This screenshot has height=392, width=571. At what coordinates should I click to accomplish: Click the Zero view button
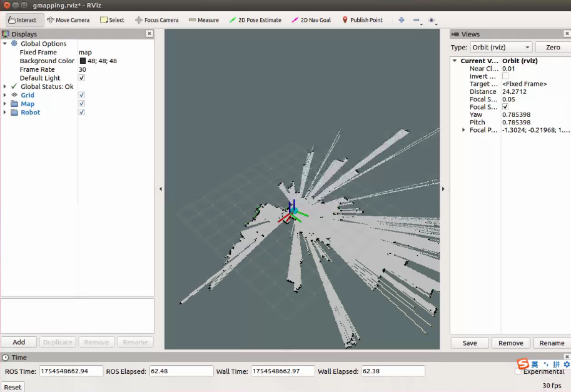click(x=553, y=48)
